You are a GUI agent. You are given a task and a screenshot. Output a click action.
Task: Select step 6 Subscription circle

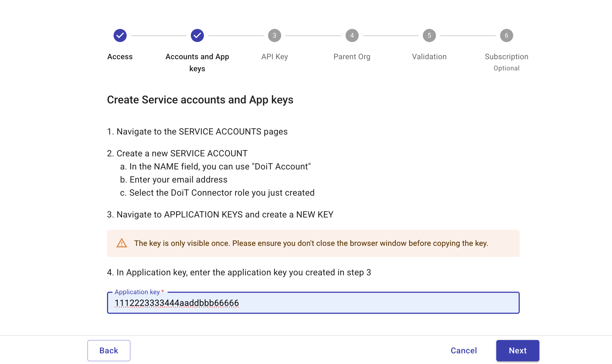506,35
